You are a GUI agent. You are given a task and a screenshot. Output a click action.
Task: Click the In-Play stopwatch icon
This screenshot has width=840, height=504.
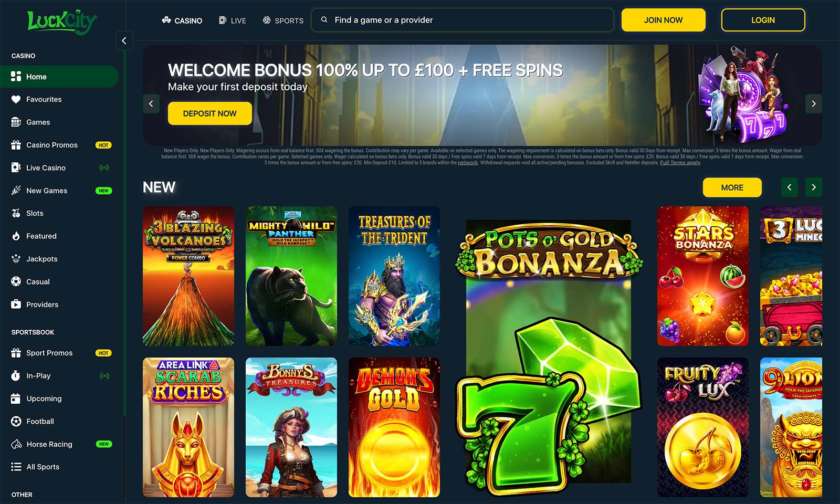point(16,376)
